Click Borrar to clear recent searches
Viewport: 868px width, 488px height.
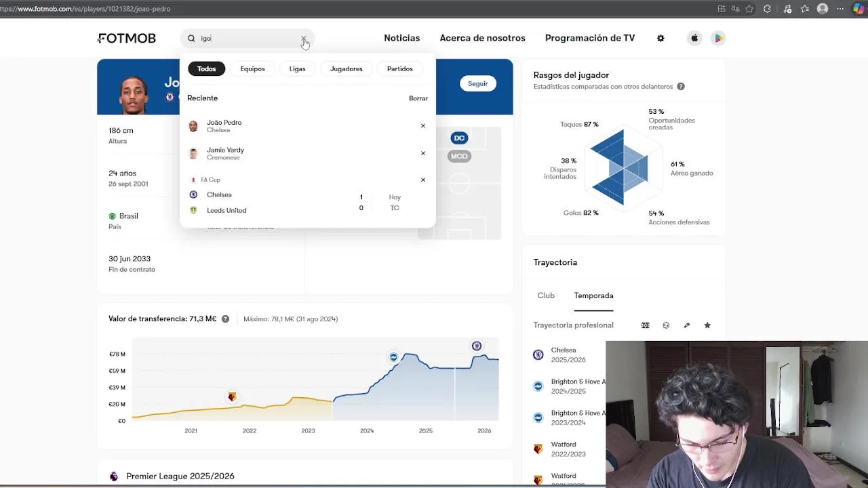[418, 98]
